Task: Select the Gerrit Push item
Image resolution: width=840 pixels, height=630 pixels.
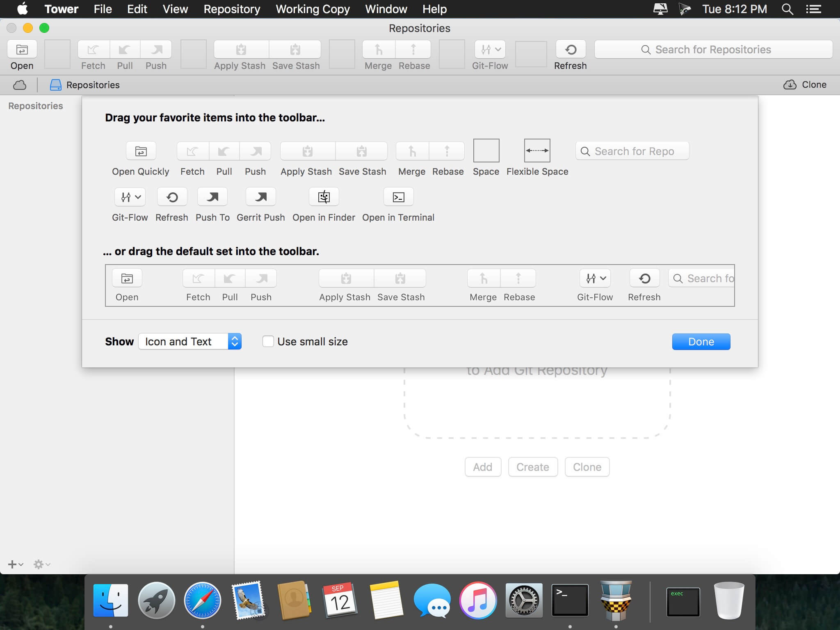Action: (261, 197)
